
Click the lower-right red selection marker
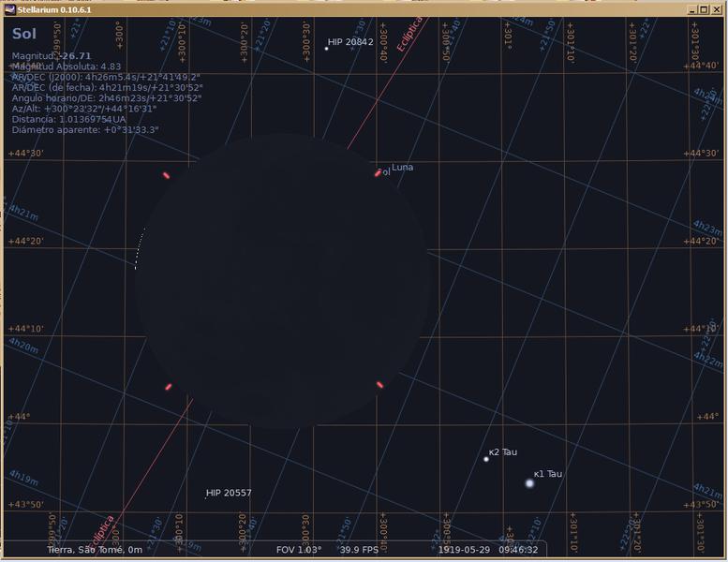click(379, 384)
